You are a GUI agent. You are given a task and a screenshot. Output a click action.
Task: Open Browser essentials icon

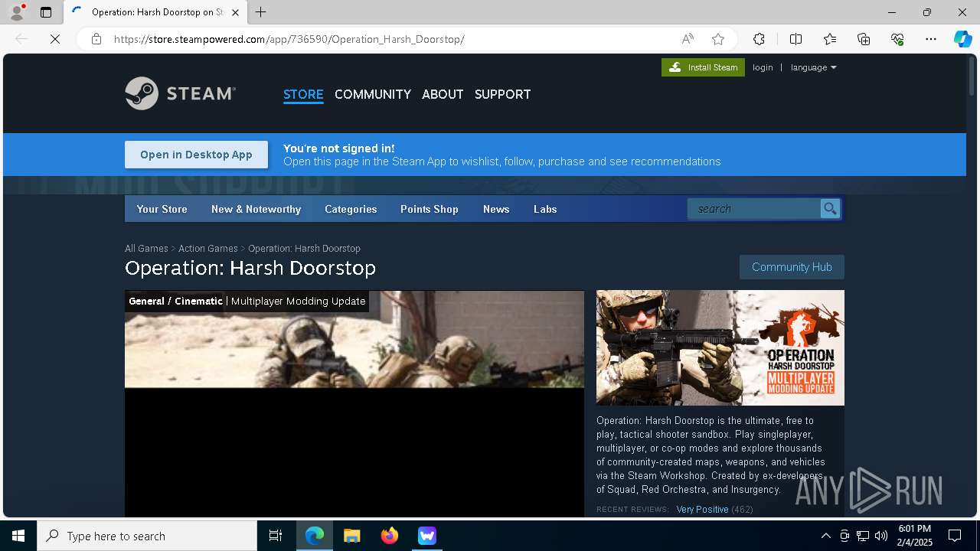(x=897, y=39)
